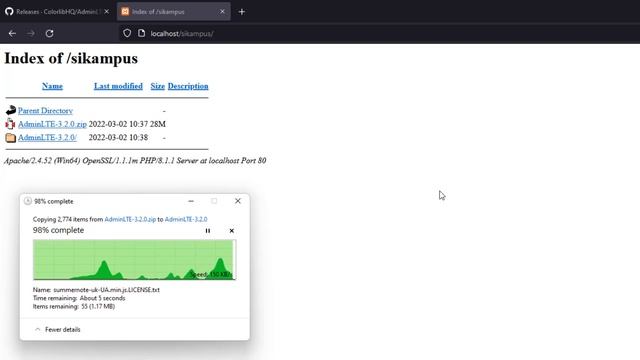Sort listing by Last modified
This screenshot has width=640, height=360.
pos(118,86)
